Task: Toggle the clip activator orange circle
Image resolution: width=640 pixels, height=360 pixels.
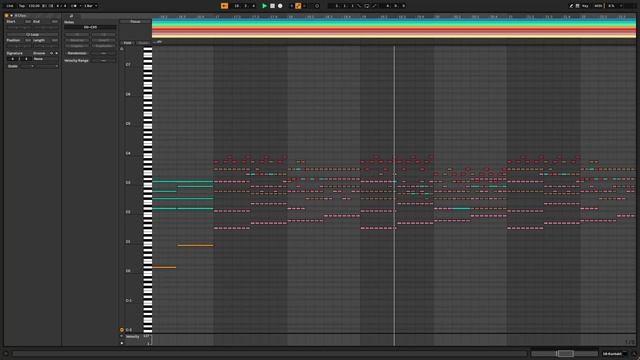Action: click(7, 16)
